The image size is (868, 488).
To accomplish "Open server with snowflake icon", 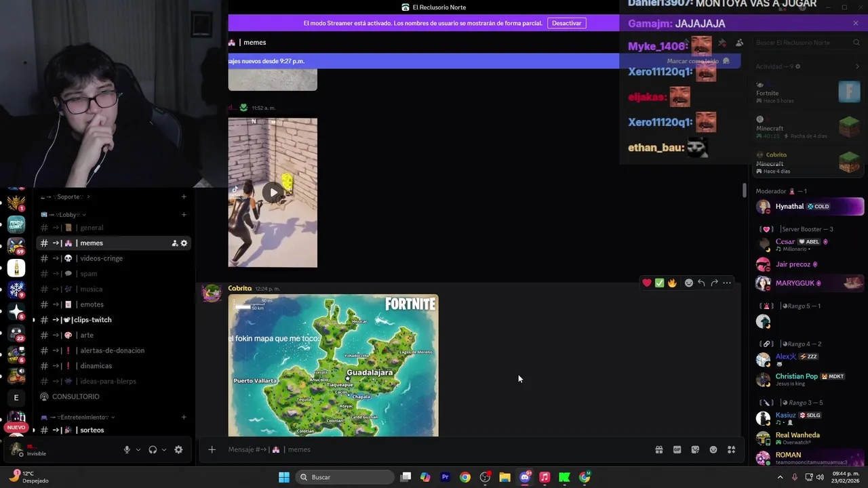I will (x=16, y=290).
